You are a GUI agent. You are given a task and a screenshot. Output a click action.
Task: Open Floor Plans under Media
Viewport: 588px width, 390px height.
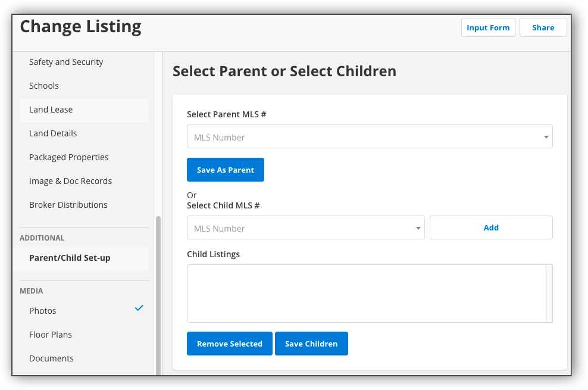point(51,335)
